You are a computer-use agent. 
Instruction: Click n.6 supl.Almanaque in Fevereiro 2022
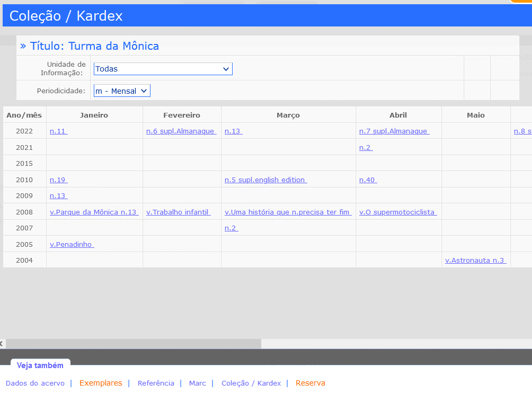181,131
